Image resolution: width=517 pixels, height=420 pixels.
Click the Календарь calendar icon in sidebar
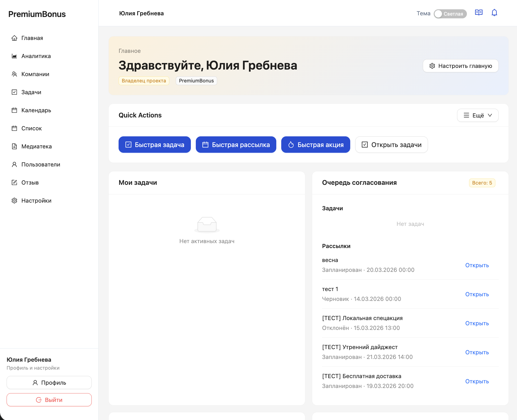point(14,110)
